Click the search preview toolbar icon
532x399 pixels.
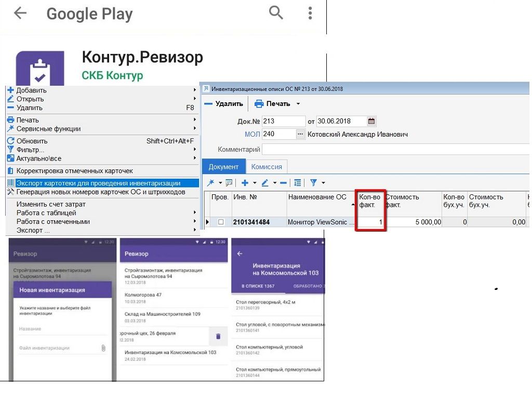tap(229, 183)
